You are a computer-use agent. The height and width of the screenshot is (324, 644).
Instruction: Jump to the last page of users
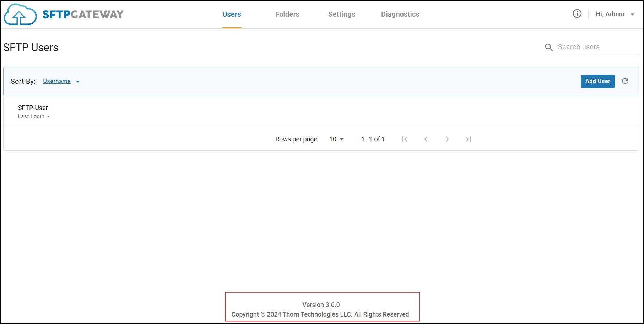[x=468, y=139]
